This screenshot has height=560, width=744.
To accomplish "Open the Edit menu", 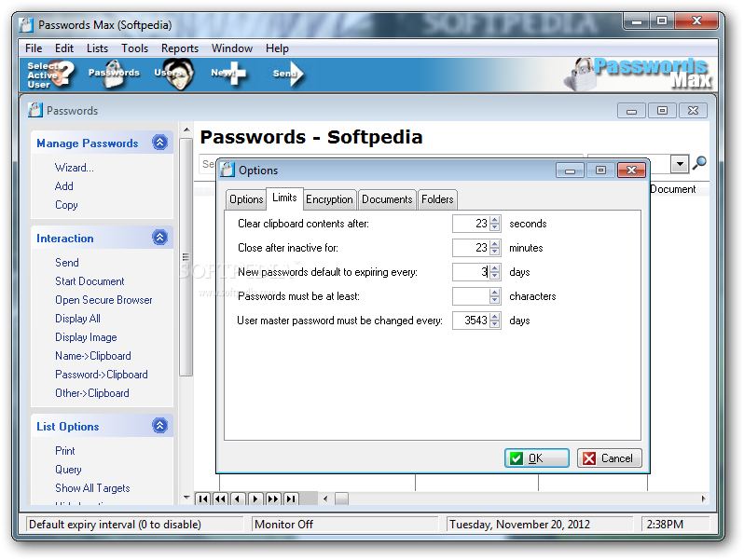I will pos(64,48).
